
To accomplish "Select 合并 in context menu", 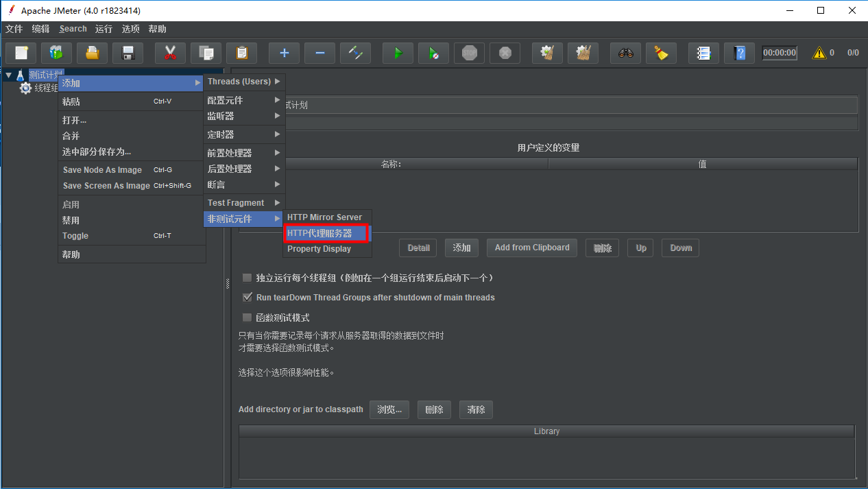I will click(x=132, y=136).
